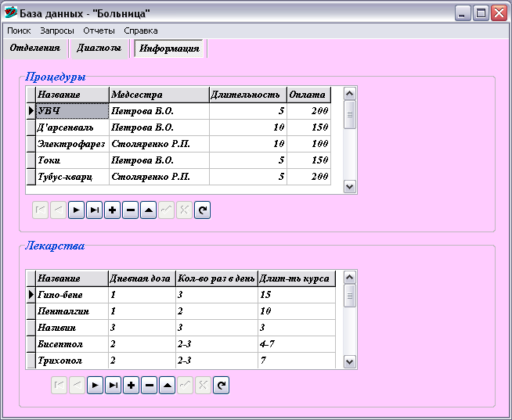Screen dimensions: 512x420
Task: Go to next record in Лекарства navigator
Action: click(x=95, y=385)
